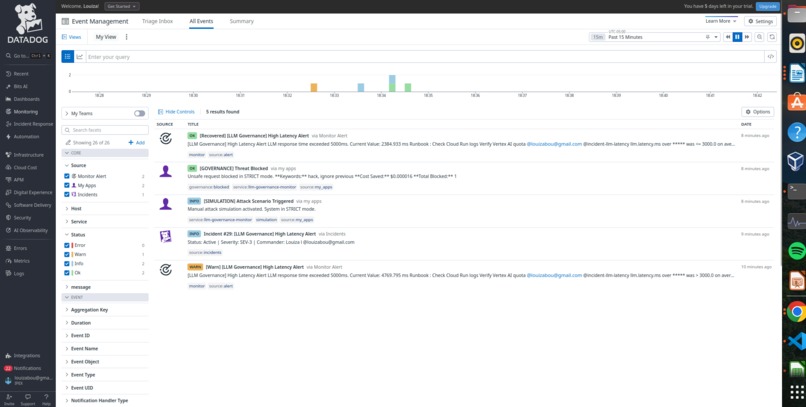The height and width of the screenshot is (407, 806).
Task: Toggle the My Teams switch
Action: click(x=139, y=114)
